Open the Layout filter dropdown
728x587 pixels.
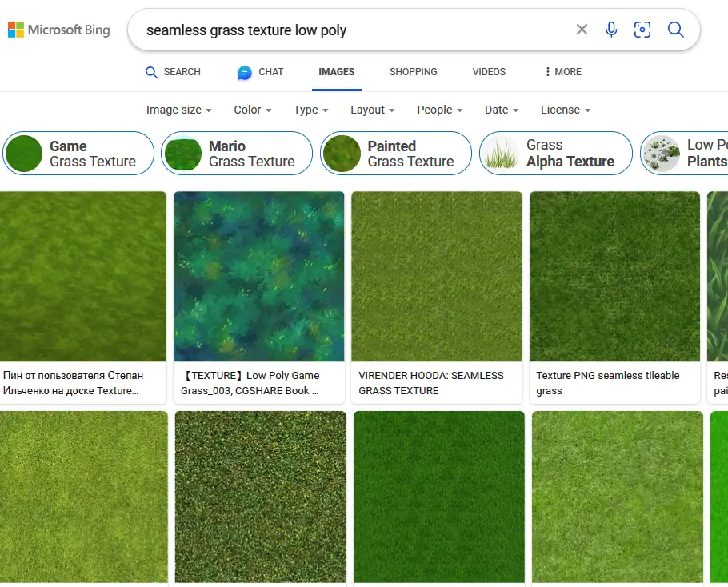tap(372, 110)
